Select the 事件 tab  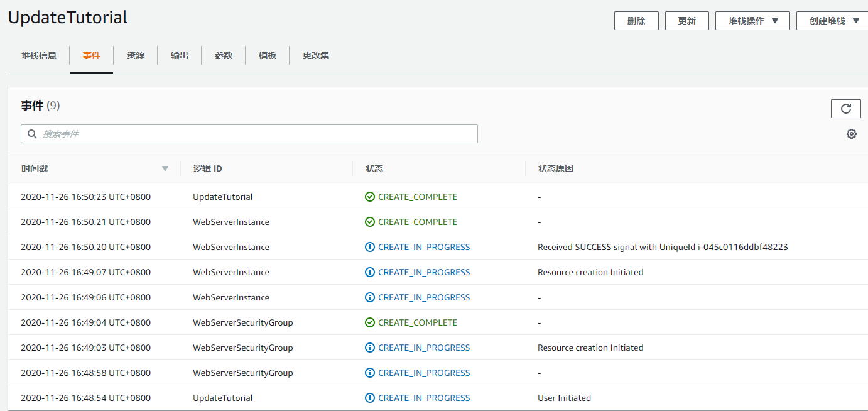[x=92, y=55]
